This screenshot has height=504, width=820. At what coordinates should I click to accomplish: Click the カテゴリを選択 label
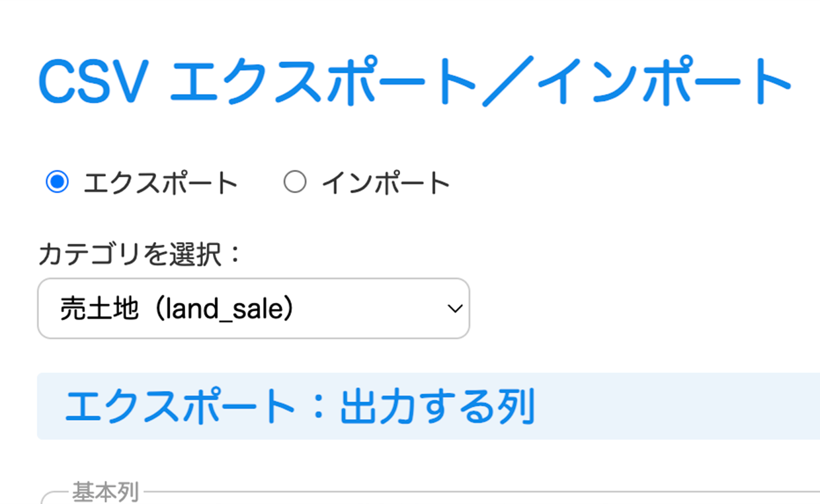pos(129,255)
